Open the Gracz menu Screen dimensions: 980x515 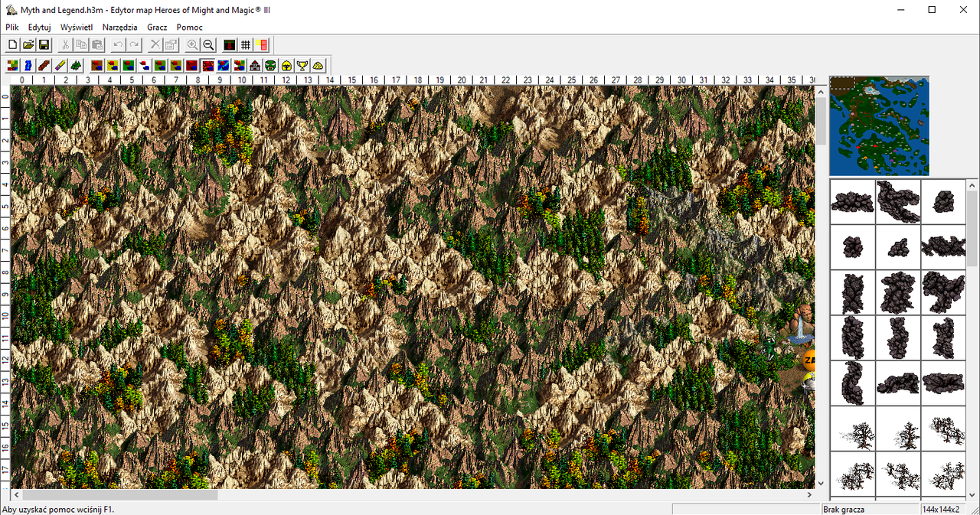(x=157, y=27)
